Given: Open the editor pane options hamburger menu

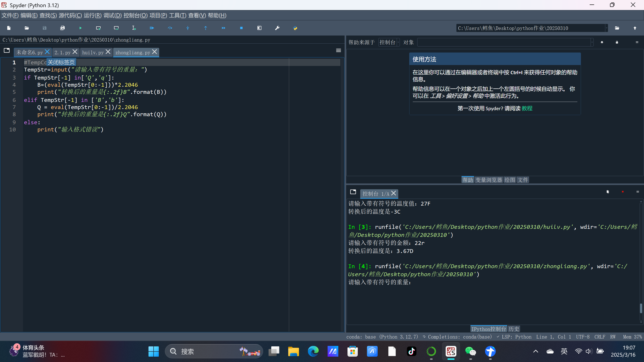Looking at the screenshot, I should (338, 51).
